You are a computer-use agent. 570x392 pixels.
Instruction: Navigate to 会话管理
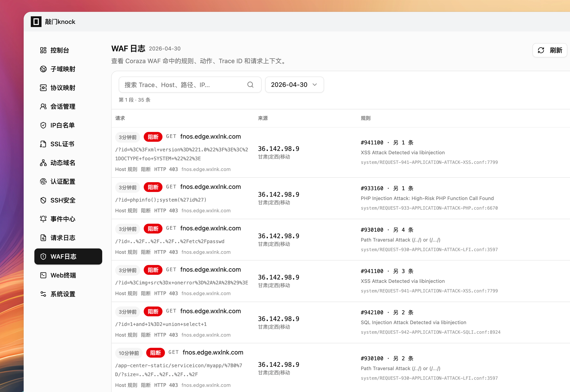click(68, 107)
